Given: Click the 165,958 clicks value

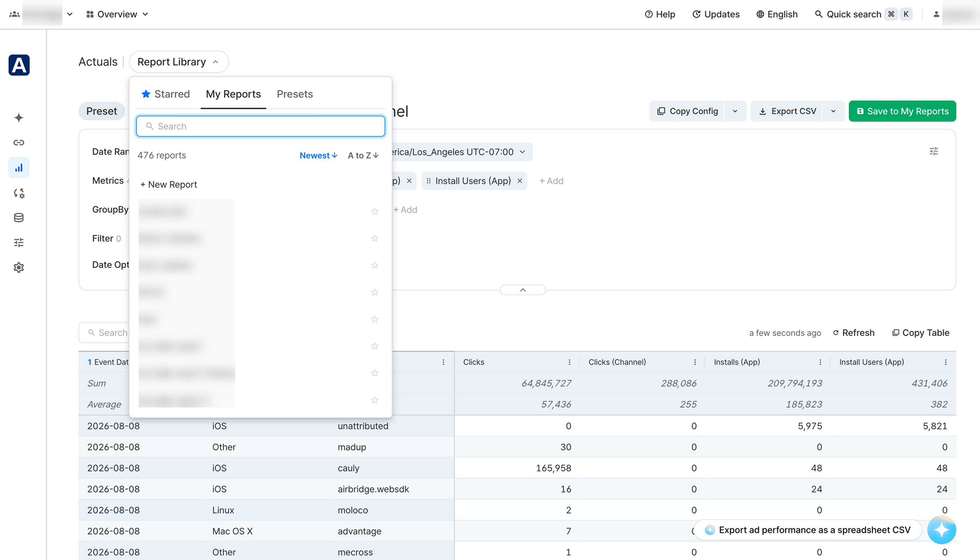Looking at the screenshot, I should (x=553, y=468).
